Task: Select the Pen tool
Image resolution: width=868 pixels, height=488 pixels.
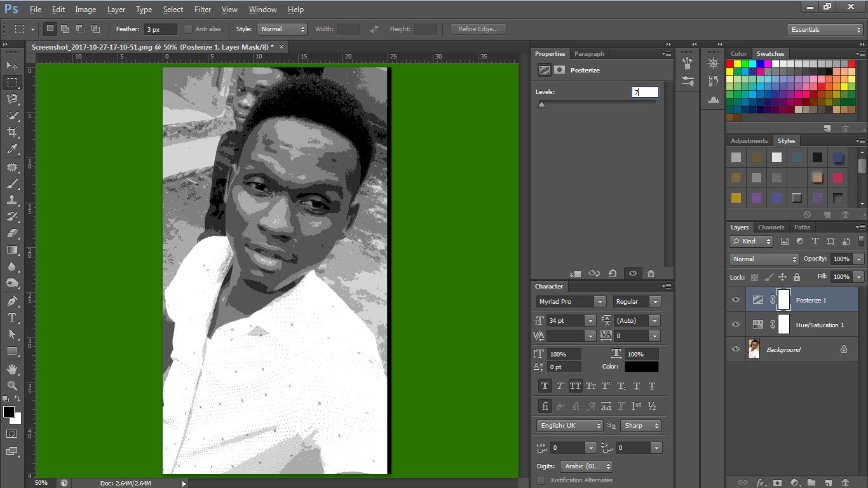Action: [x=12, y=301]
